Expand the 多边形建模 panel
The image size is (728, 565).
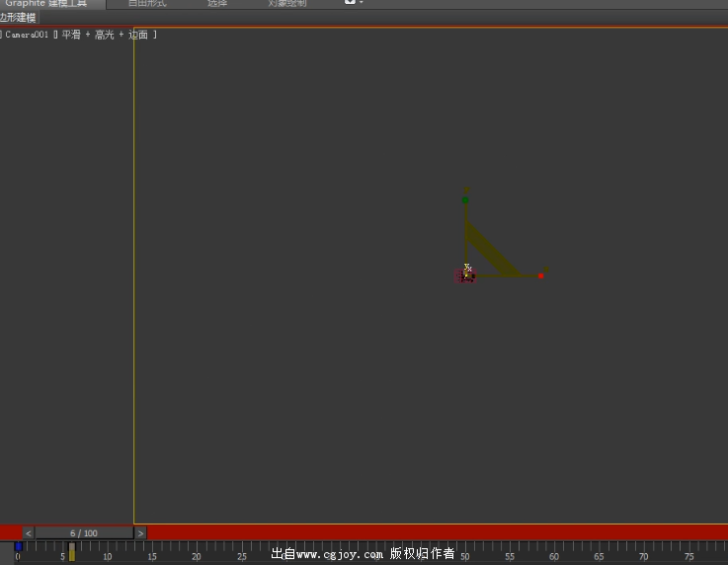tap(18, 18)
